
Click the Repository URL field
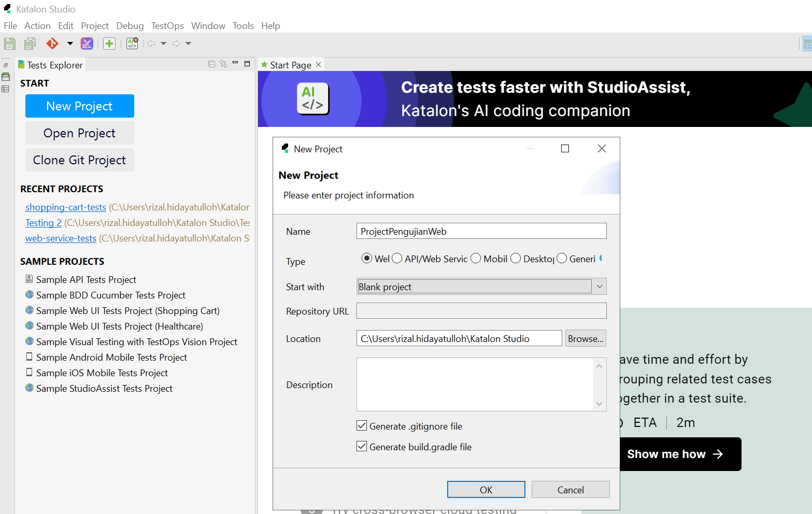481,311
